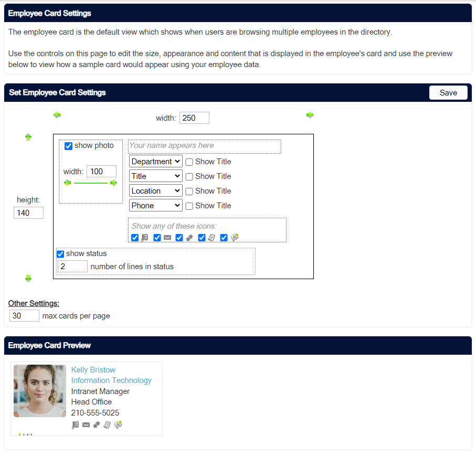Click the Save button
Image resolution: width=476 pixels, height=457 pixels.
point(448,92)
